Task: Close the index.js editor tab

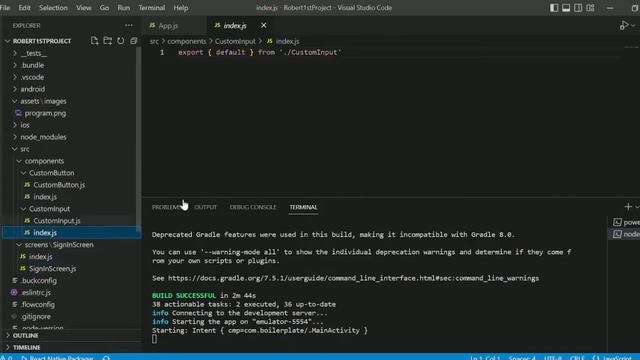Action: pos(264,25)
